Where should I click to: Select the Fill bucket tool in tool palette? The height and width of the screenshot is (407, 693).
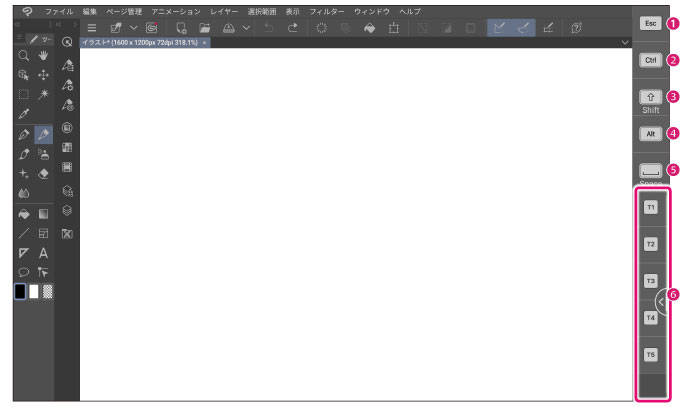click(x=23, y=214)
